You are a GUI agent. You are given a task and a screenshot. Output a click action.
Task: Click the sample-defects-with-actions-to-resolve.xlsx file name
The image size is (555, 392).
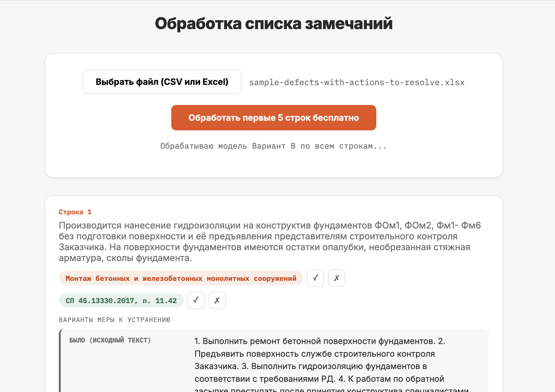point(357,82)
